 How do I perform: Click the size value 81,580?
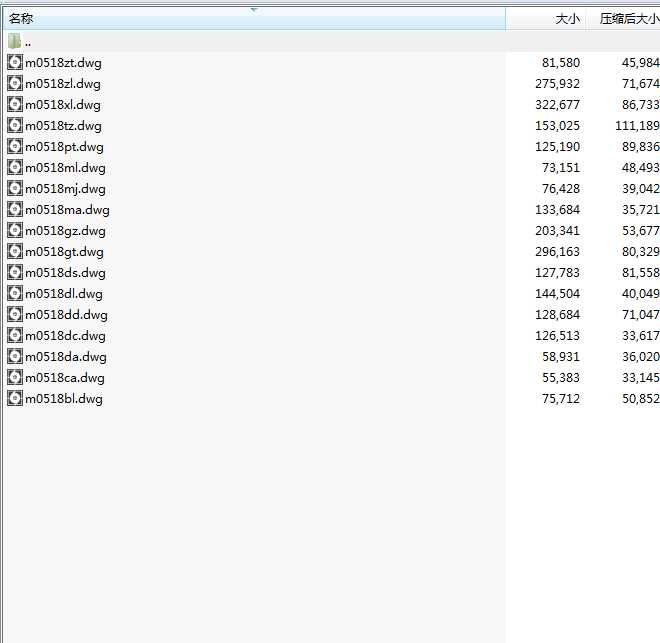561,63
